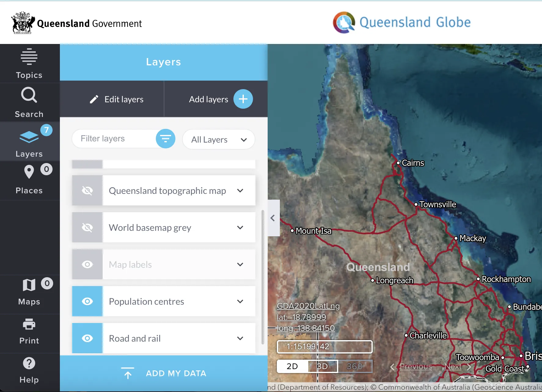Screen dimensions: 542x392
Task: Click the Maps count badge 0
Action: [47, 283]
